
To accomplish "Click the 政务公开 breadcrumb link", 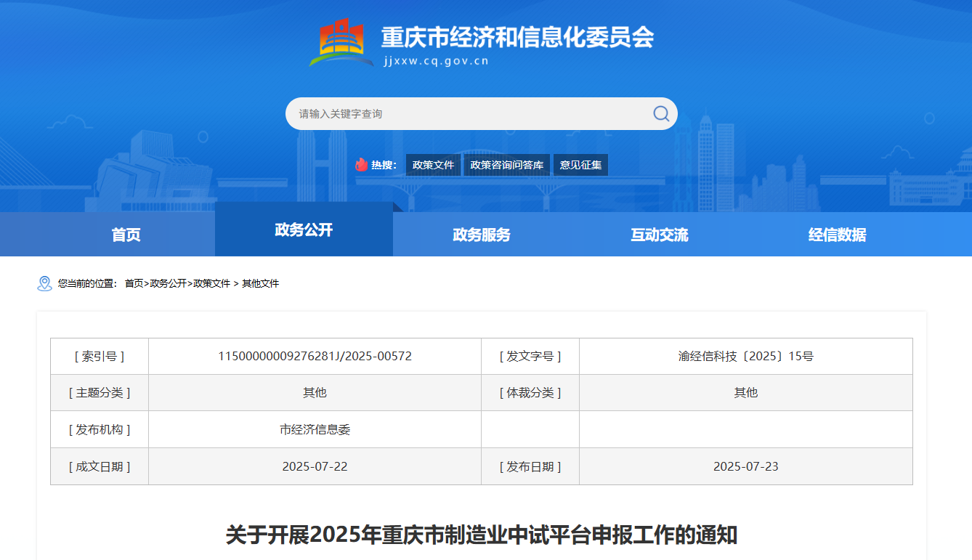I will click(x=168, y=283).
